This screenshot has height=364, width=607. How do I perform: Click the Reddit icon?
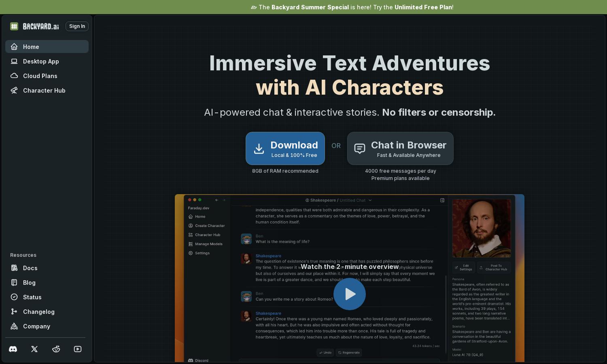pyautogui.click(x=56, y=349)
